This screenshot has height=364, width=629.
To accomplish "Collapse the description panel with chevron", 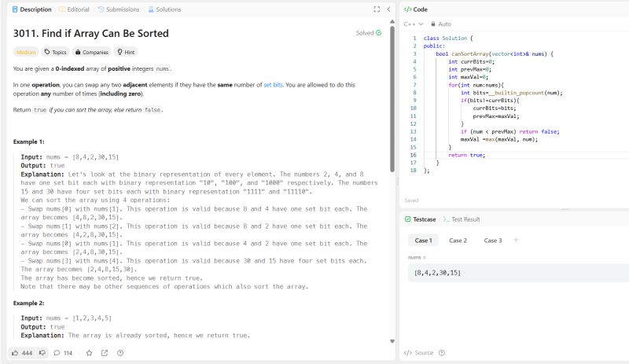I will 388,9.
